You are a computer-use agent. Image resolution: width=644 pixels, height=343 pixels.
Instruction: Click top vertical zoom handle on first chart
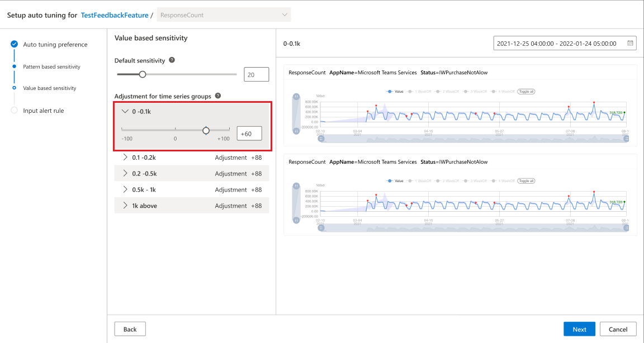(x=295, y=97)
